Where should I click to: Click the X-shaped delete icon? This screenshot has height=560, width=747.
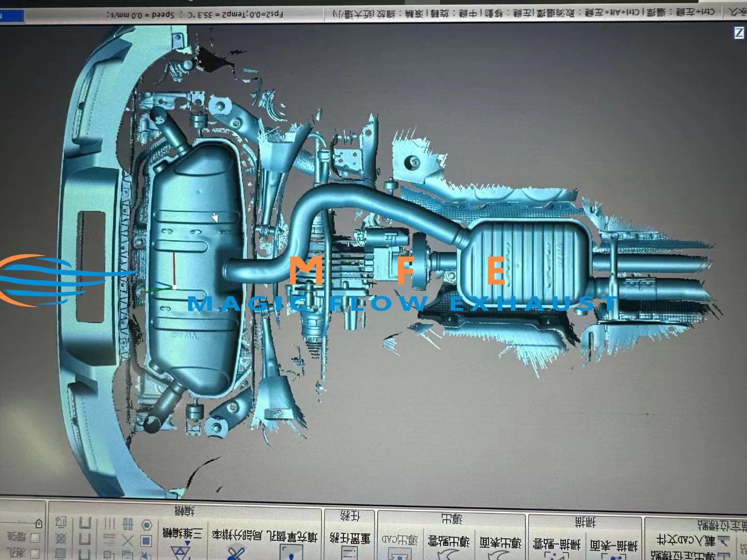coord(128,541)
